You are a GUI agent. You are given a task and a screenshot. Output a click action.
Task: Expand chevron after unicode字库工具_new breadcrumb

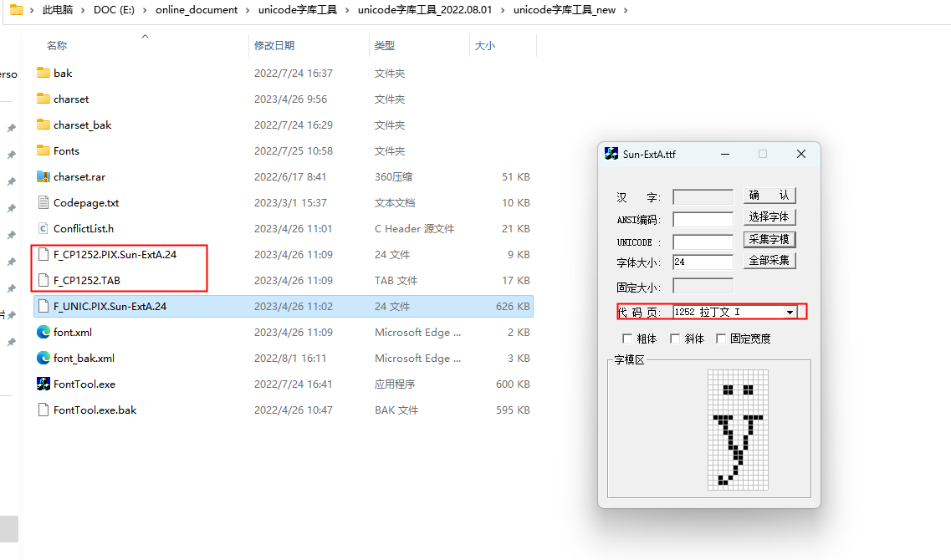[626, 10]
